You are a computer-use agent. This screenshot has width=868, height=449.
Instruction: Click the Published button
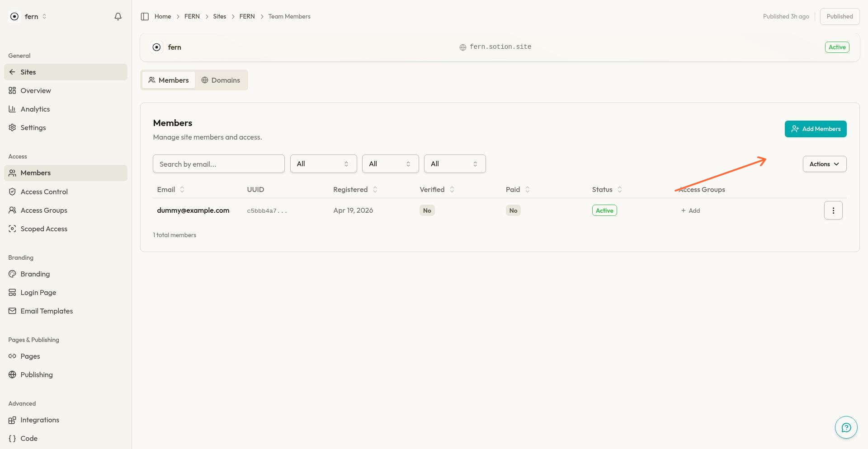coord(840,16)
